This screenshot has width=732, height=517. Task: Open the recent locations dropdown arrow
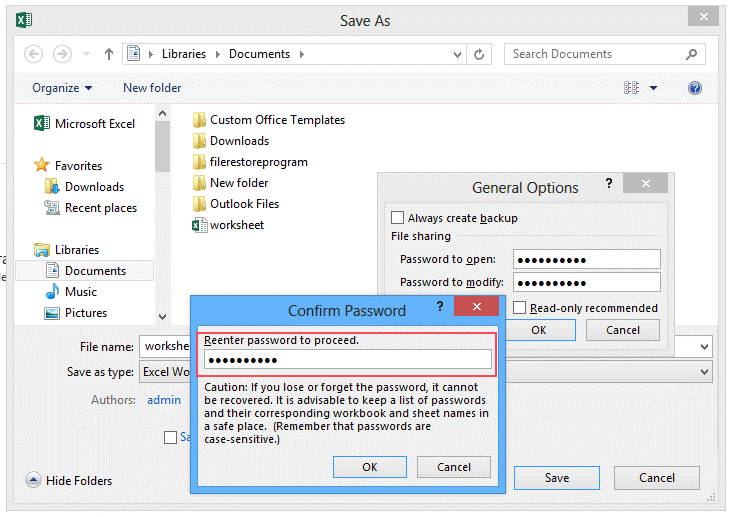(x=86, y=54)
